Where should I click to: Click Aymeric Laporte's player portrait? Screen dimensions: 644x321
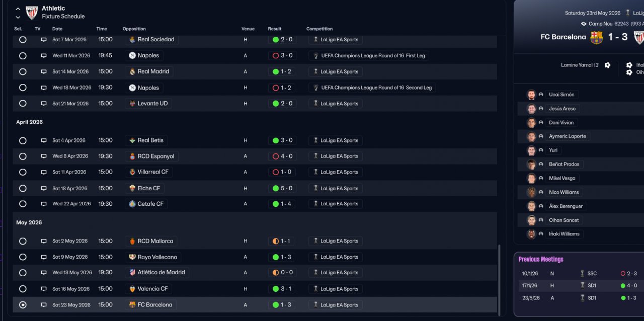tap(531, 136)
